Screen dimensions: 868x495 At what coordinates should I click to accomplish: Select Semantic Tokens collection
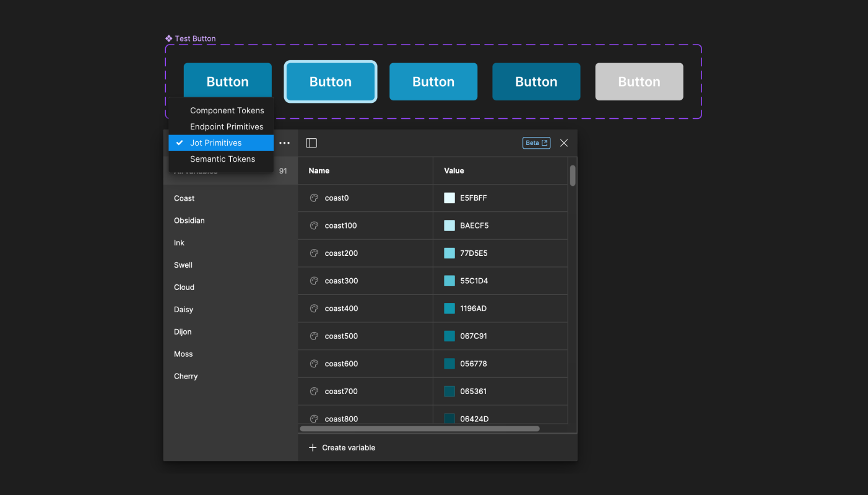221,159
